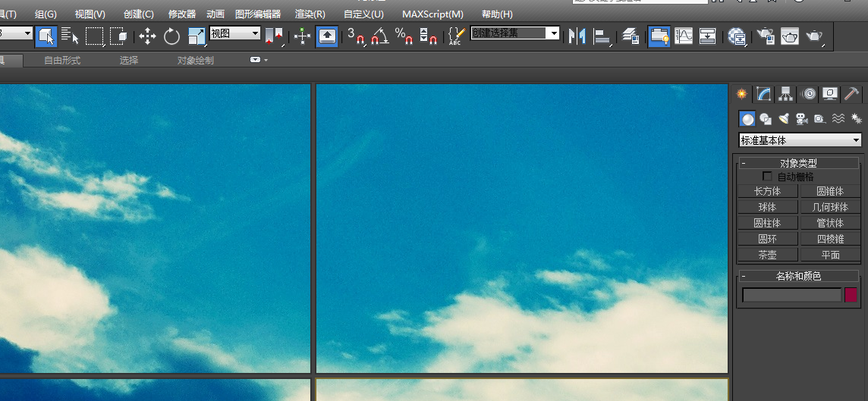Toggle the angle snap button
Screen dimensions: 868x401
pos(380,36)
